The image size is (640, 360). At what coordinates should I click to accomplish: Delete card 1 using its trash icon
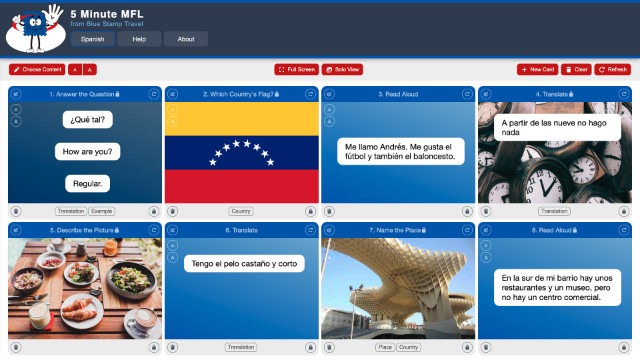[16, 211]
